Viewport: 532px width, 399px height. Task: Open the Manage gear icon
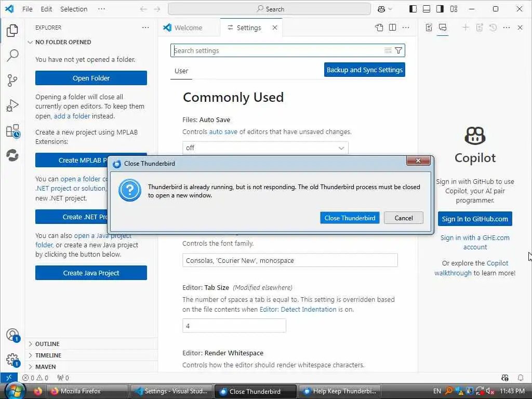[13, 360]
